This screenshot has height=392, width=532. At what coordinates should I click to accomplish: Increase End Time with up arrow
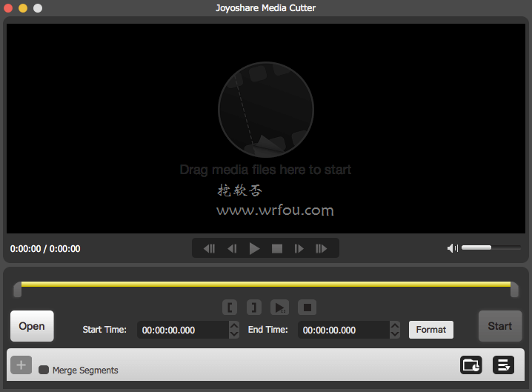click(x=395, y=325)
